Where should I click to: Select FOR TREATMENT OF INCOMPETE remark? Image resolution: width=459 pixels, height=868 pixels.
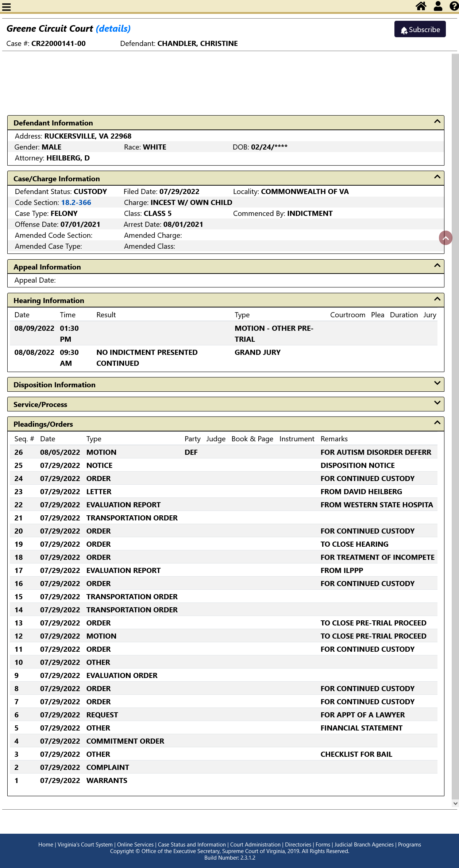point(378,557)
